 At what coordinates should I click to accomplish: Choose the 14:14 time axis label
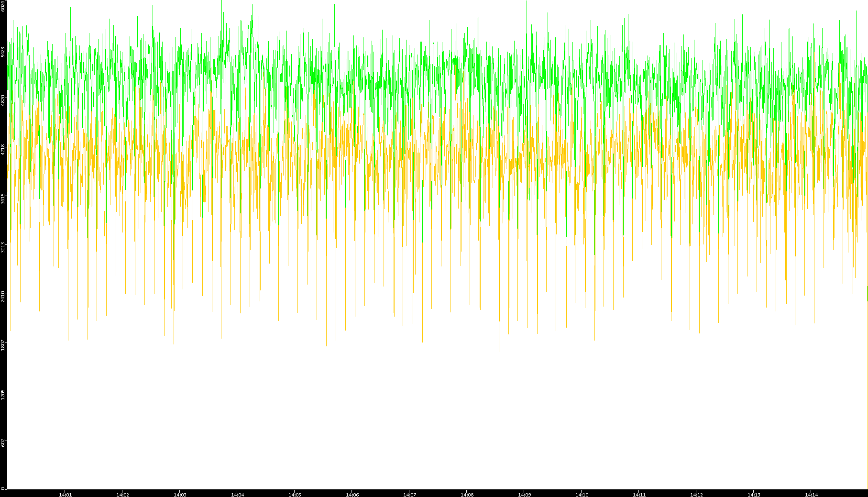point(811,495)
